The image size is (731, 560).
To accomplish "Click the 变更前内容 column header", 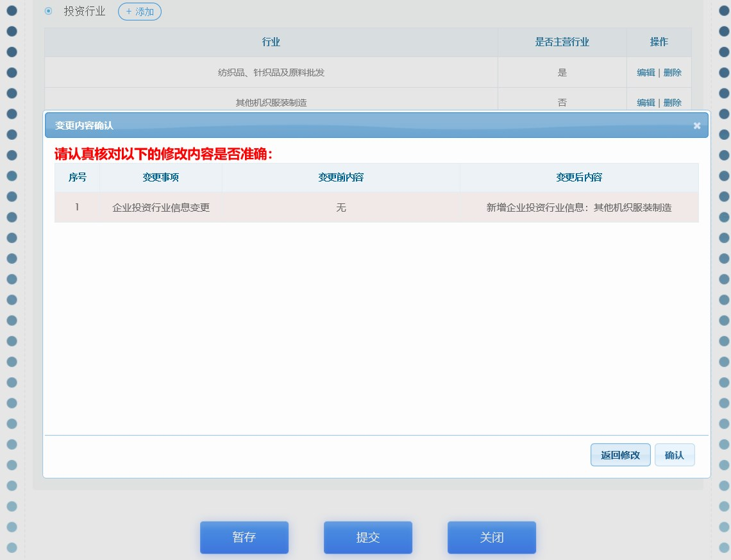I will click(341, 178).
